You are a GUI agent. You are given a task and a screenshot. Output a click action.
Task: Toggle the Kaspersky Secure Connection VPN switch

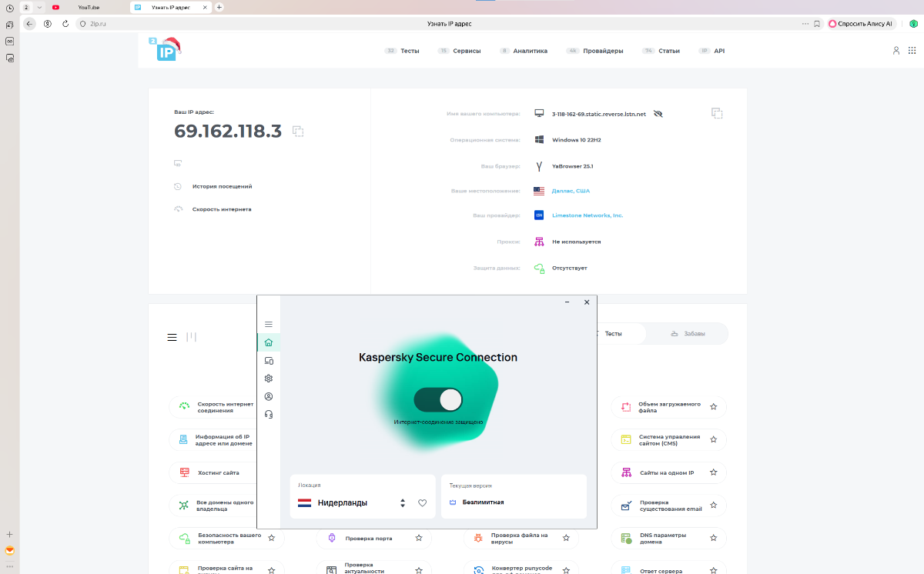pos(438,400)
